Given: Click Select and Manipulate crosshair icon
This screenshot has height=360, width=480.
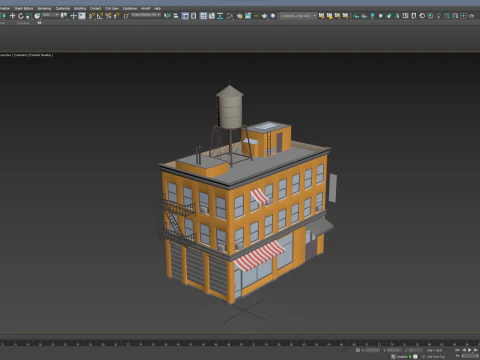Looking at the screenshot, I should point(73,16).
